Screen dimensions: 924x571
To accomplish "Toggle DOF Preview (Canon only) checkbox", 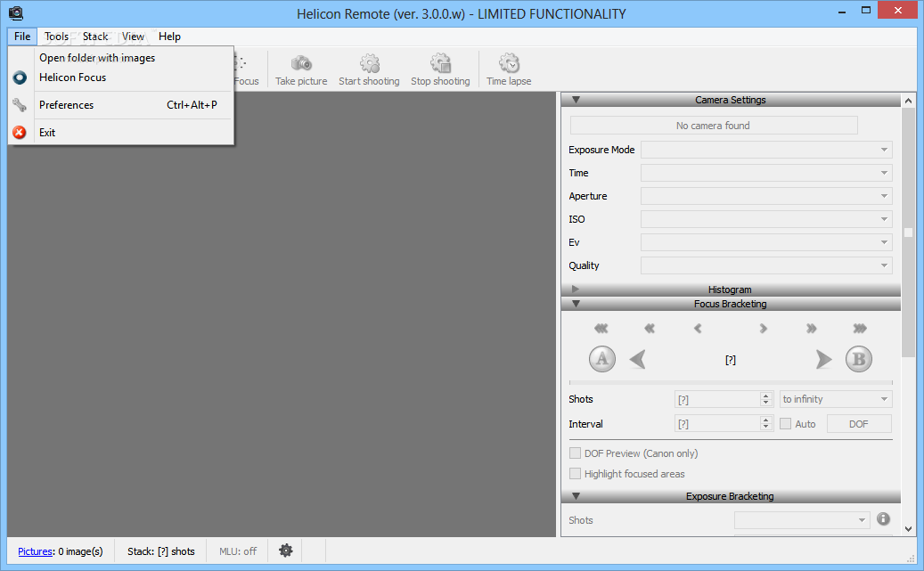I will click(575, 453).
